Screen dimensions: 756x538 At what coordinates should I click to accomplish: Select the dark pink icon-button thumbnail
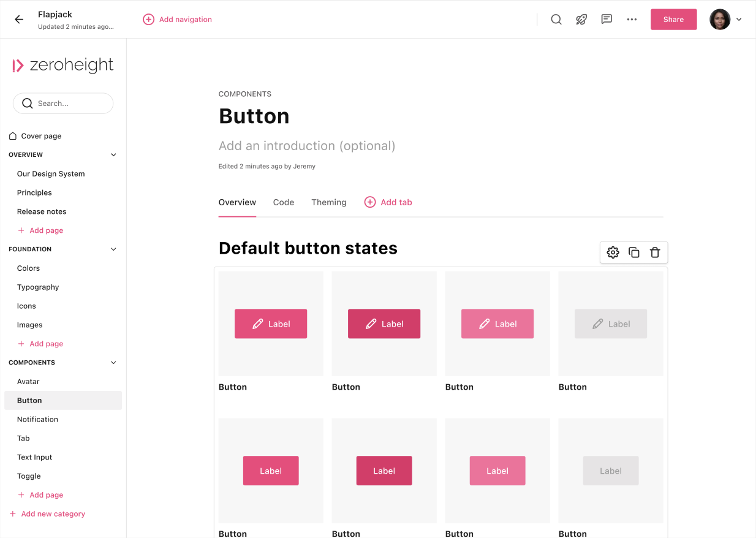pos(384,324)
